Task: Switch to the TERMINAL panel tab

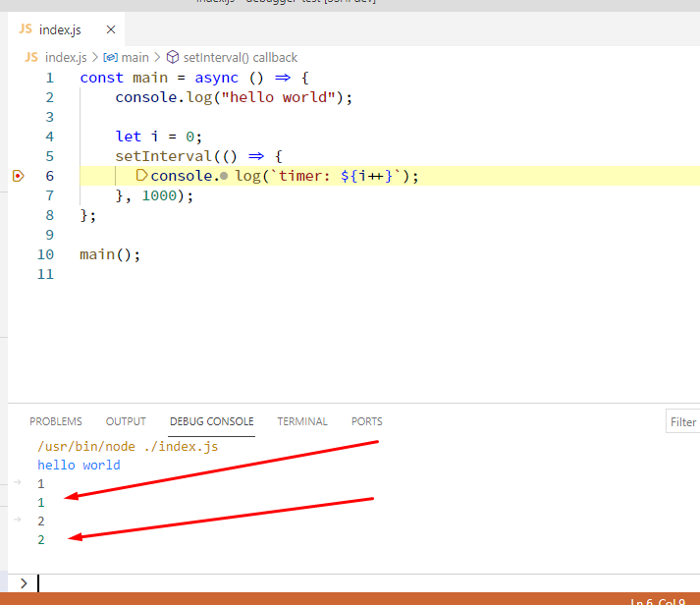Action: point(302,421)
